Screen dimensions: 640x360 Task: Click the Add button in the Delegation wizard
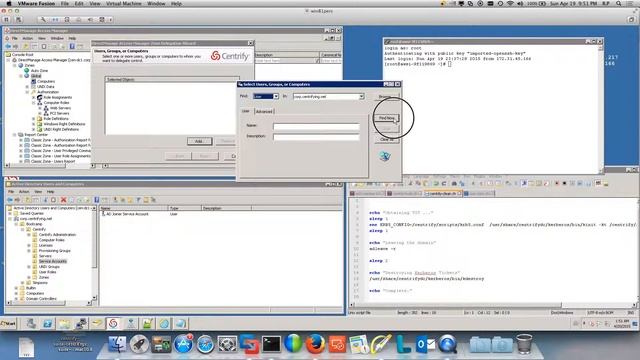pyautogui.click(x=199, y=141)
